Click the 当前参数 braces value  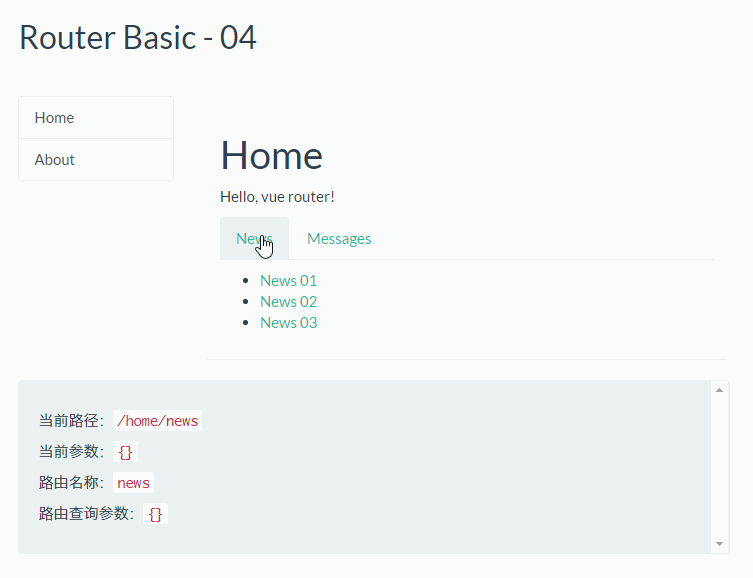pyautogui.click(x=125, y=452)
